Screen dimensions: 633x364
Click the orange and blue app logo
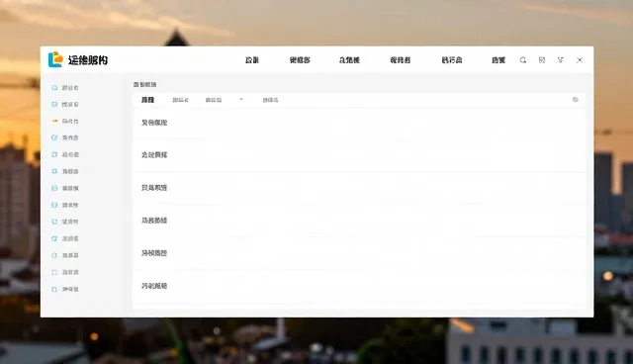coord(55,59)
